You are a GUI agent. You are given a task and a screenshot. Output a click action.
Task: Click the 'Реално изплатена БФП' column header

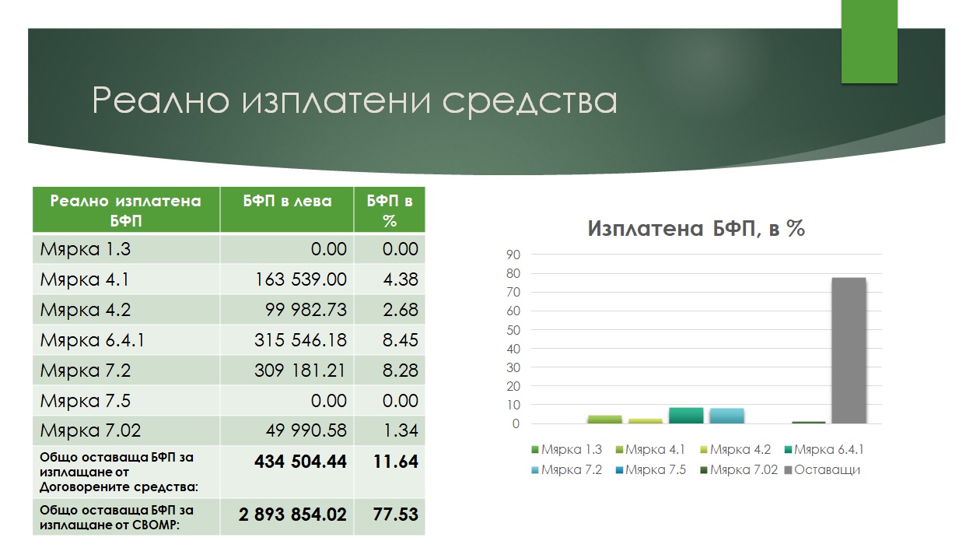coord(126,210)
